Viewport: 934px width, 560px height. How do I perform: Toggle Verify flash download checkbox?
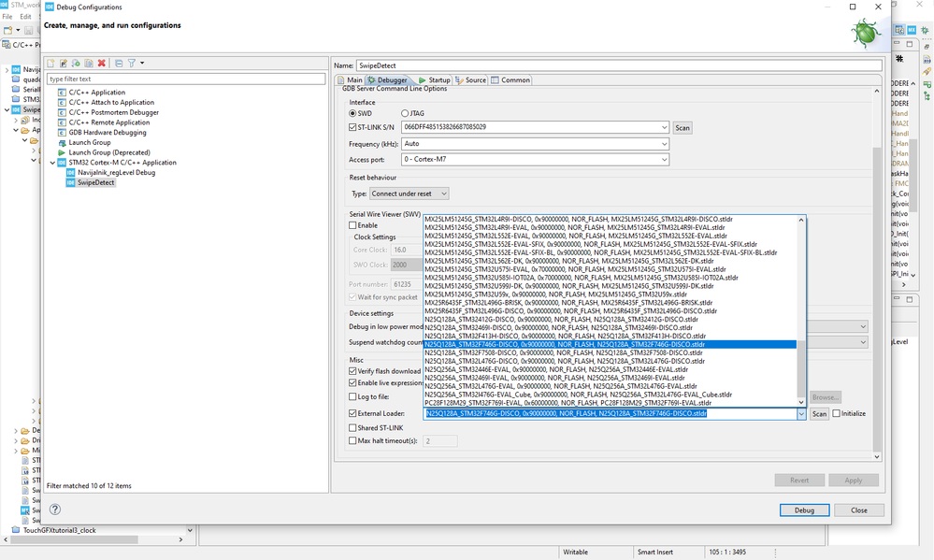[352, 370]
